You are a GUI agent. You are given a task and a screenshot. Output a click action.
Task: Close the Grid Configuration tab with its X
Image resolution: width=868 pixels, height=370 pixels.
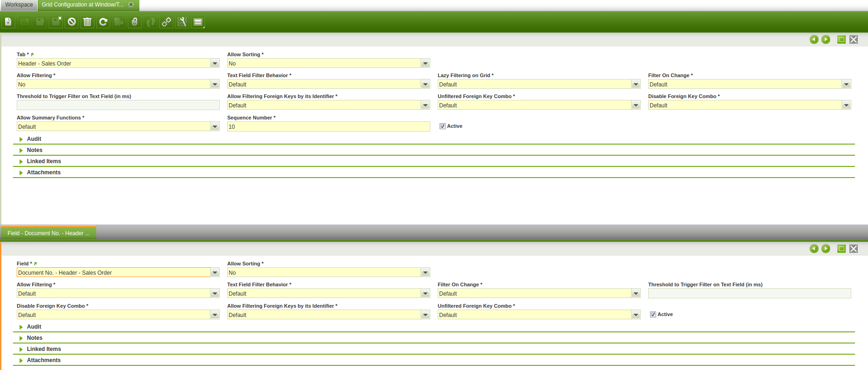point(131,5)
